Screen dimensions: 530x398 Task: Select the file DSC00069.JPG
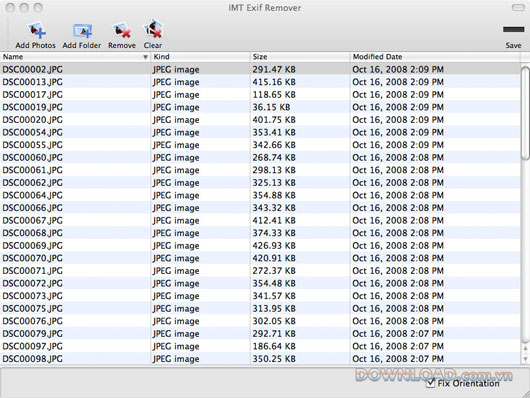tap(260, 245)
